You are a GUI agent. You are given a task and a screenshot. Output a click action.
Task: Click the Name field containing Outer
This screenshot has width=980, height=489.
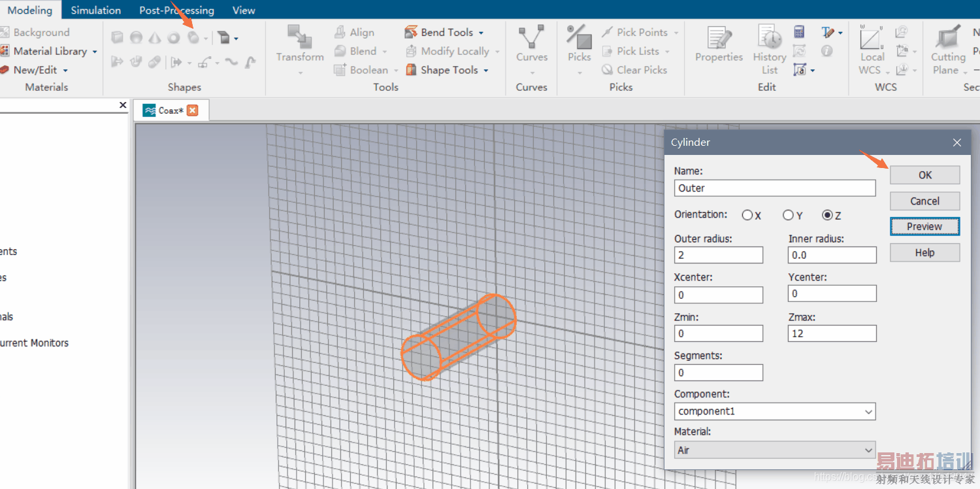click(x=775, y=188)
